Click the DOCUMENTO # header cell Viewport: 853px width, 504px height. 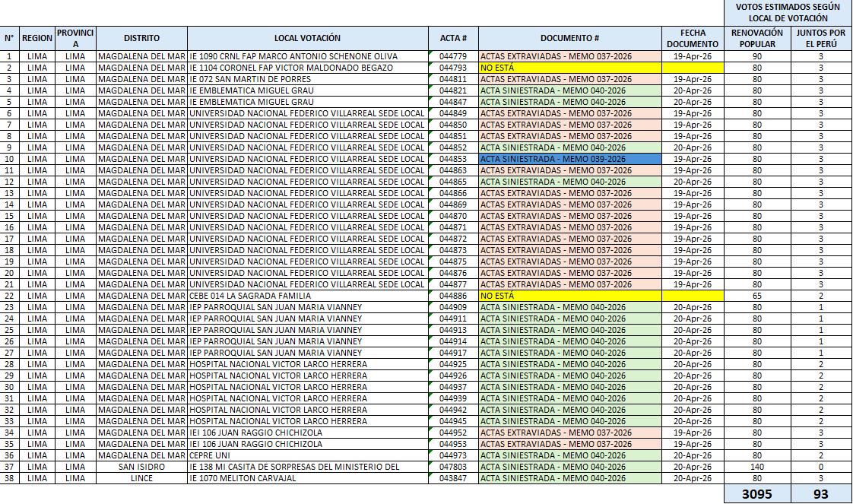point(569,38)
